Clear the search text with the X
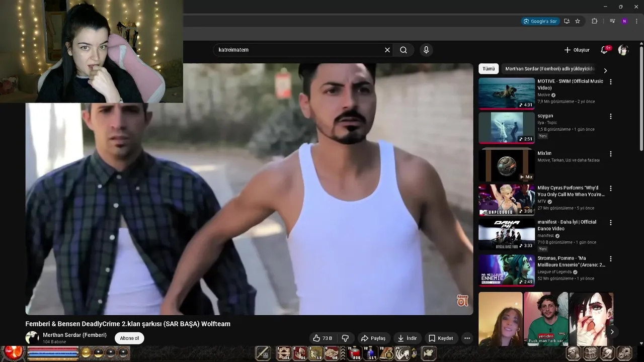 (387, 50)
